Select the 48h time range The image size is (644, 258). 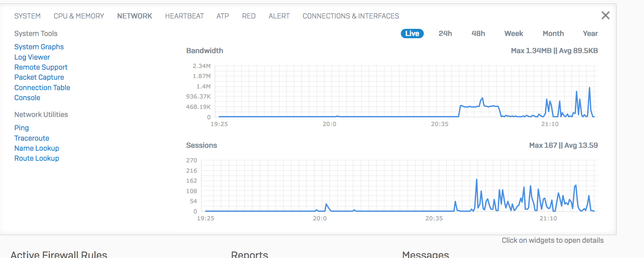coord(478,33)
